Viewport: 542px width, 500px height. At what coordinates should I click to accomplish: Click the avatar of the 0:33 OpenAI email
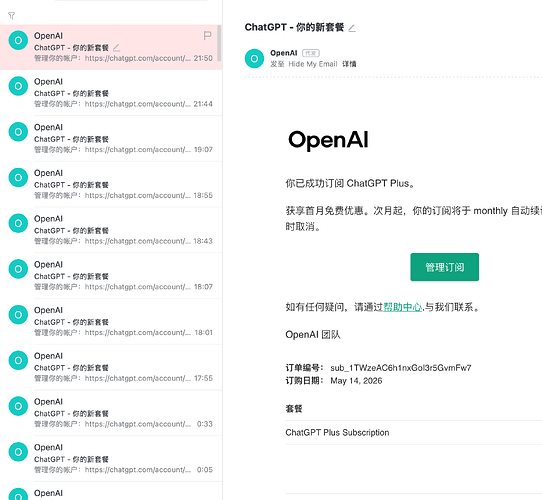pyautogui.click(x=18, y=406)
